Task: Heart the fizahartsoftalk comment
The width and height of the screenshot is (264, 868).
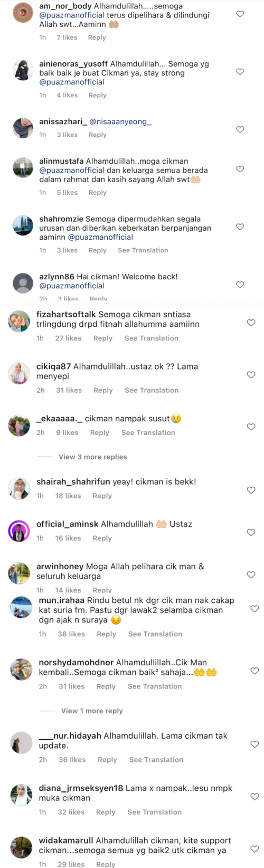Action: 251,323
